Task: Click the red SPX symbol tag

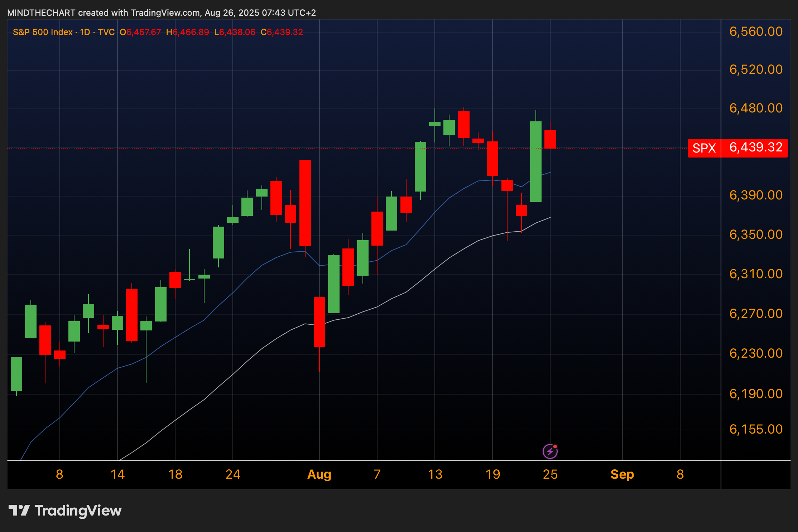Action: 704,148
